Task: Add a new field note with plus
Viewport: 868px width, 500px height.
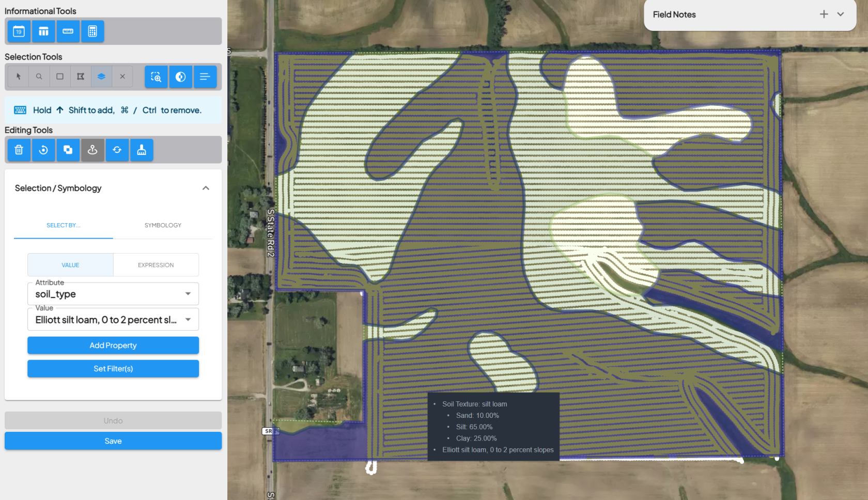Action: tap(824, 14)
